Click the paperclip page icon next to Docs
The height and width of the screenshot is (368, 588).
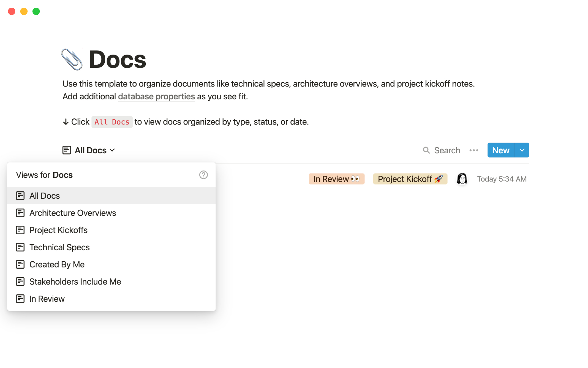72,59
